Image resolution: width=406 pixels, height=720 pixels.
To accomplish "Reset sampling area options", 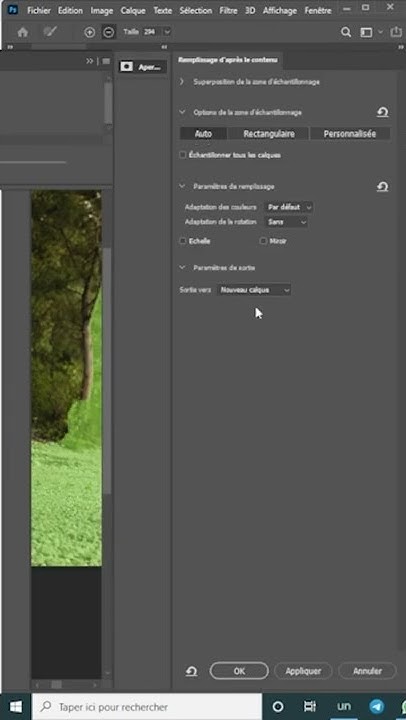I will tap(383, 112).
